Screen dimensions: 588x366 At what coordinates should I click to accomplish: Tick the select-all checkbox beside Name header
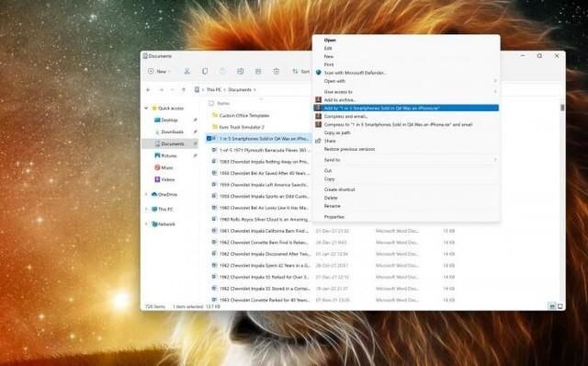click(x=211, y=103)
